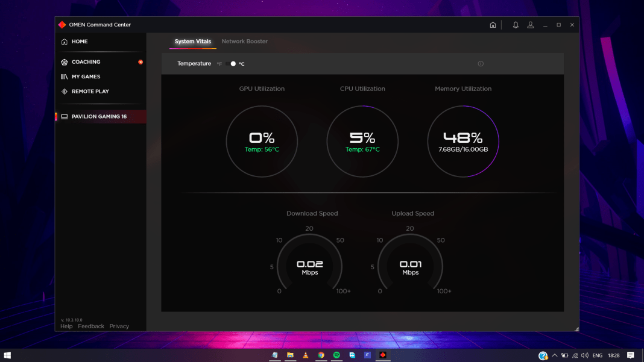Open Spotify from the taskbar
Image resolution: width=644 pixels, height=362 pixels.
point(336,355)
